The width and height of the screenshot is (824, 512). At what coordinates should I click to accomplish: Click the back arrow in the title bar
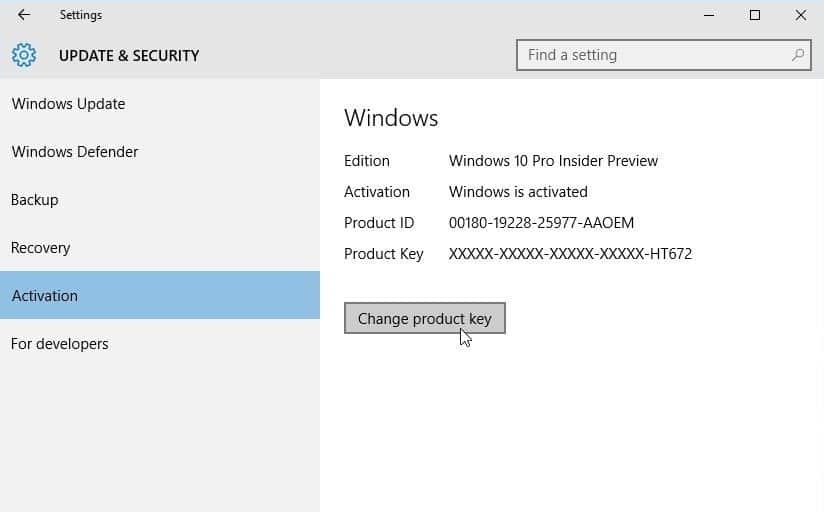click(24, 15)
